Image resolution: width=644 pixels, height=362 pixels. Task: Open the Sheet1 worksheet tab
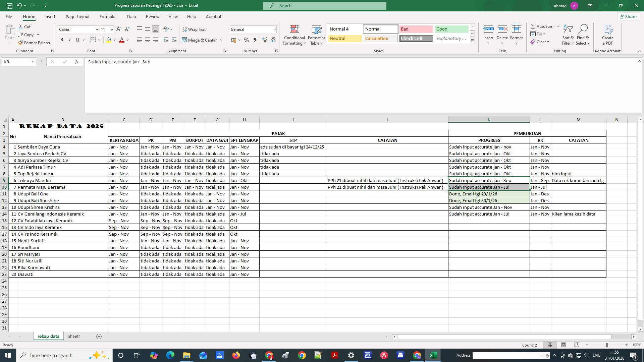74,336
